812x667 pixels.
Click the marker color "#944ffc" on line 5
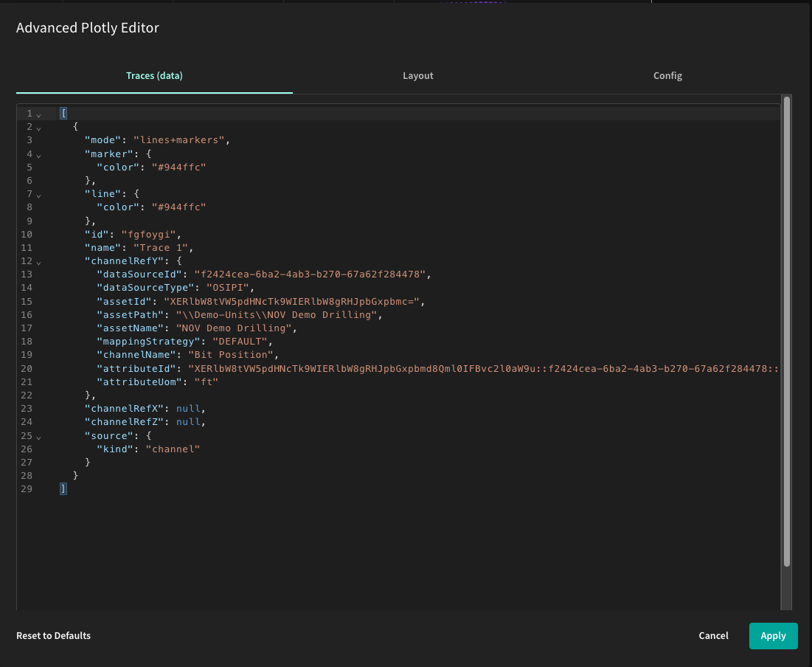178,167
